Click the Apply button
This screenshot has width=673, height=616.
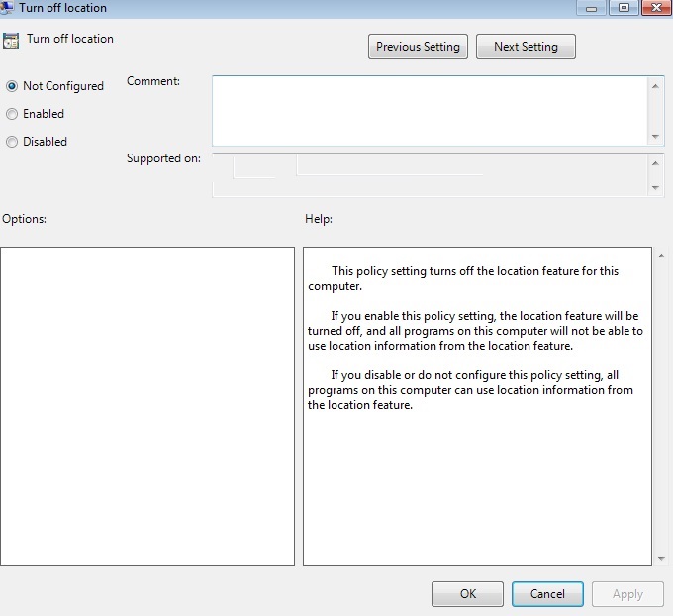[x=627, y=594]
